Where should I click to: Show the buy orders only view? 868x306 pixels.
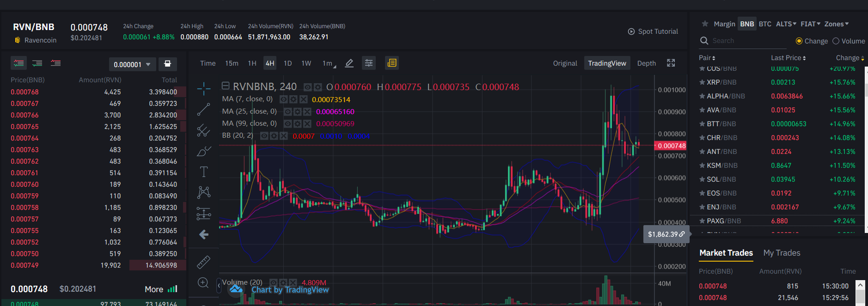click(x=37, y=63)
